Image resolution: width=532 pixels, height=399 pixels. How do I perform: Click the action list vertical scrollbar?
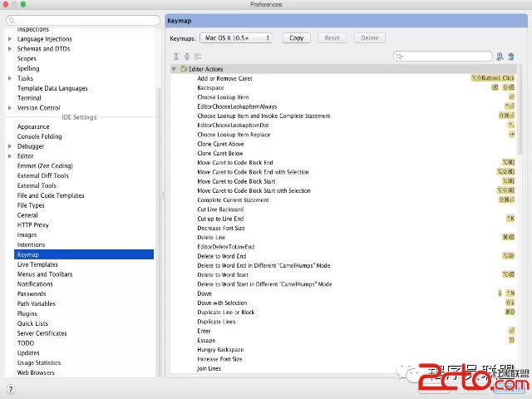coord(519,110)
